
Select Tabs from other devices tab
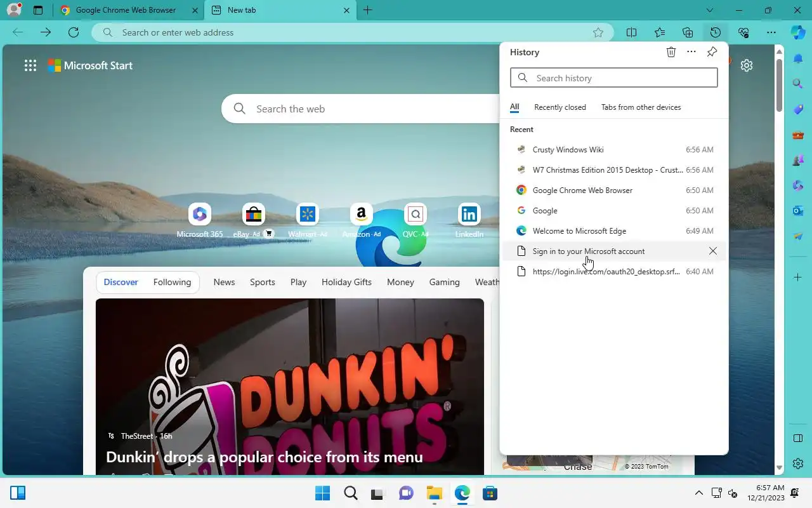click(x=641, y=107)
